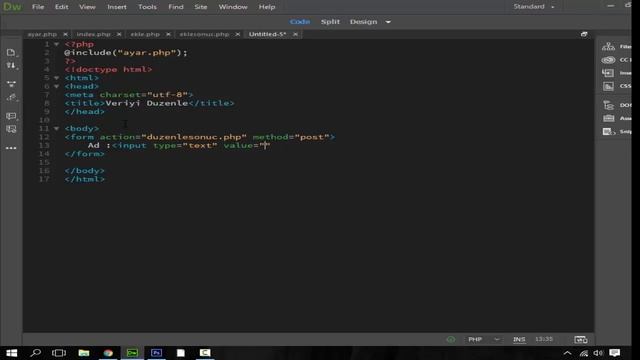
Task: Open the Files panel icon
Action: [x=608, y=47]
